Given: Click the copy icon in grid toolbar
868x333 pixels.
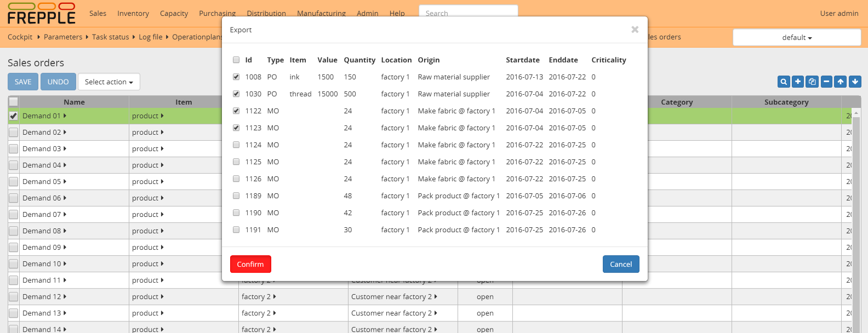Looking at the screenshot, I should (812, 82).
